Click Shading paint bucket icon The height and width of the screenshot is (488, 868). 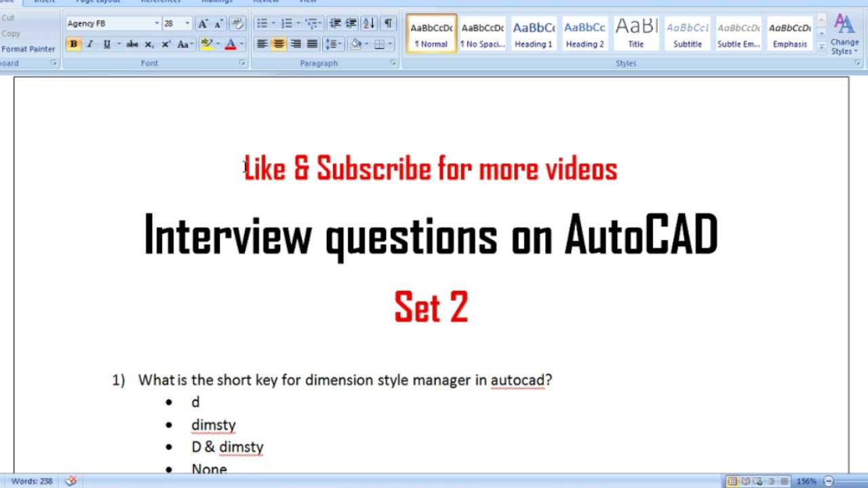(x=355, y=44)
